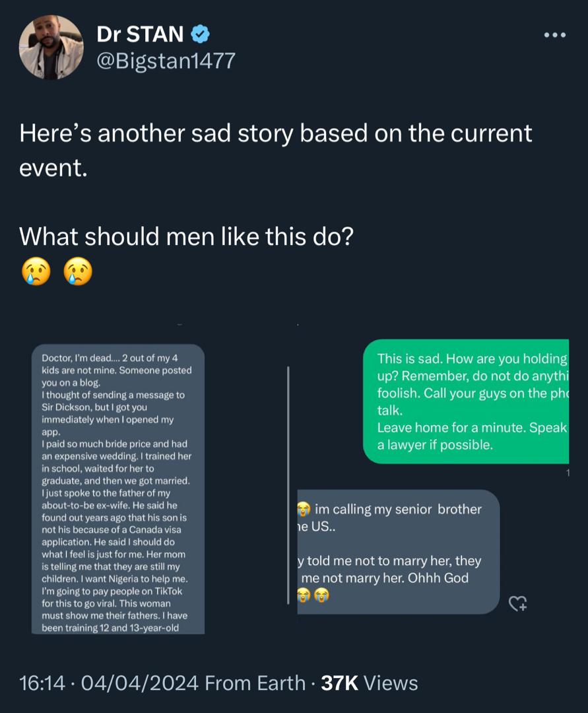The image size is (588, 713).
Task: Click the "From Earth" location label
Action: [255, 683]
